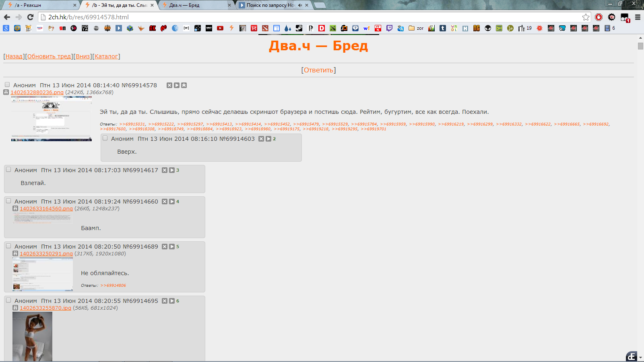Switch to the 'Поиск по запросу' tab

[273, 5]
